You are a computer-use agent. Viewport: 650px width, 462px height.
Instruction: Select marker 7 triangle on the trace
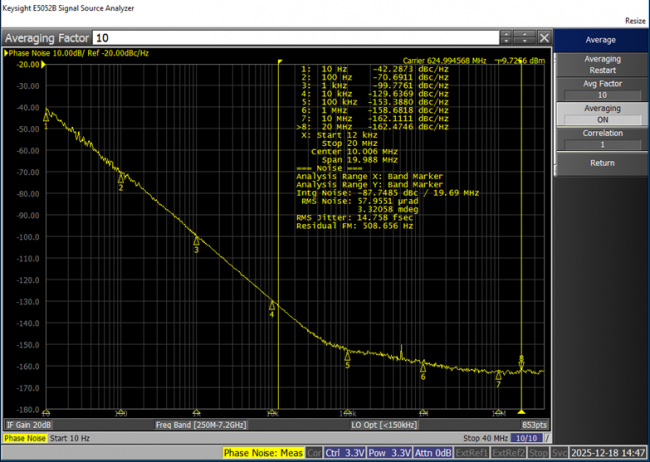pos(498,376)
